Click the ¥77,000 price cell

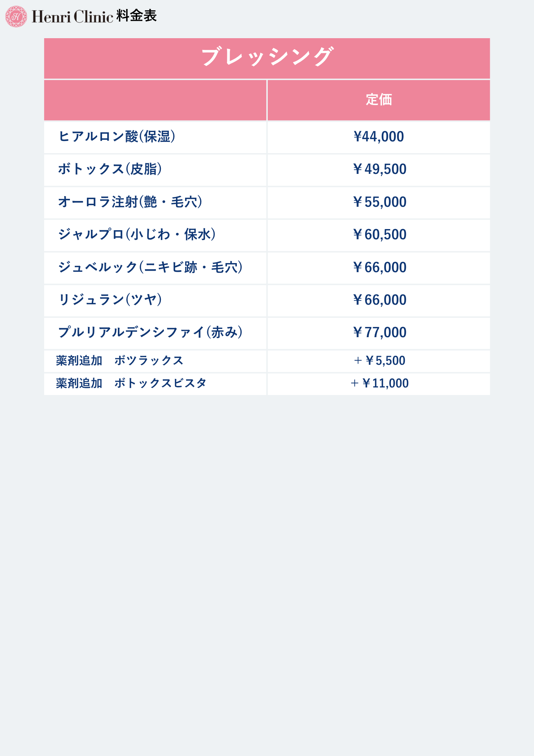380,333
